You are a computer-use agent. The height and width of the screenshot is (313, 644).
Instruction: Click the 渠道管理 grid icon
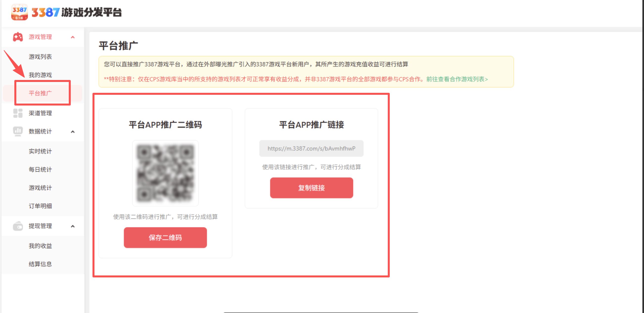click(18, 113)
